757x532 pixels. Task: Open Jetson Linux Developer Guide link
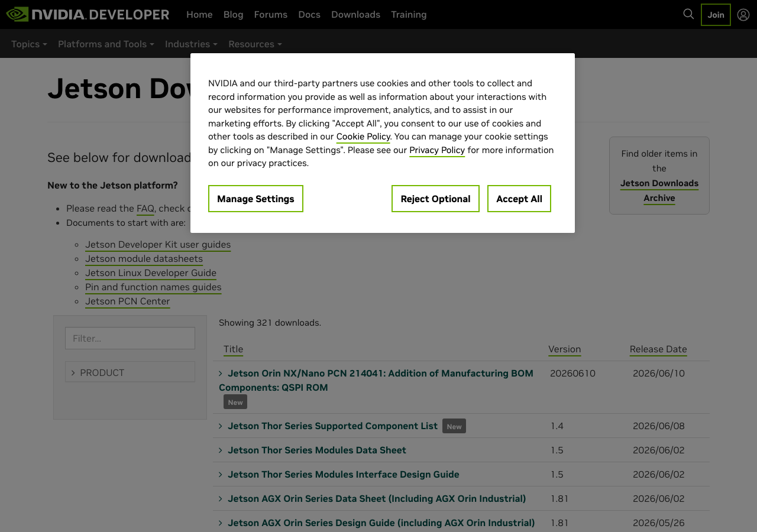151,273
